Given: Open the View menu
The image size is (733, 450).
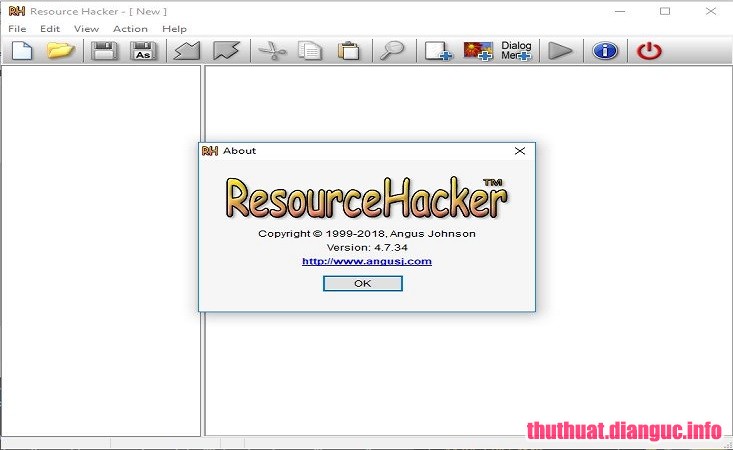Looking at the screenshot, I should click(x=86, y=29).
